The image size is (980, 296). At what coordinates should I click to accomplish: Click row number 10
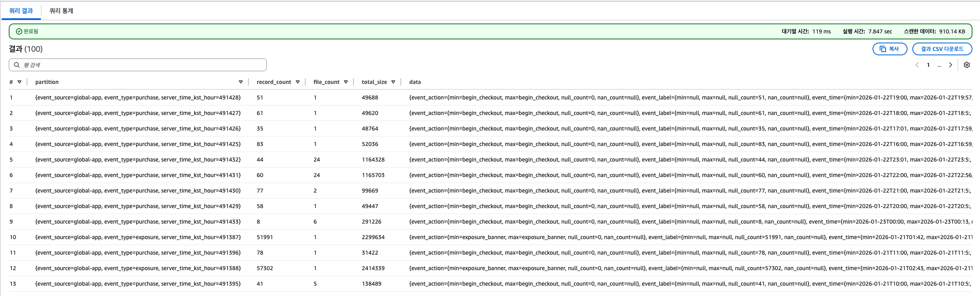[x=13, y=237]
